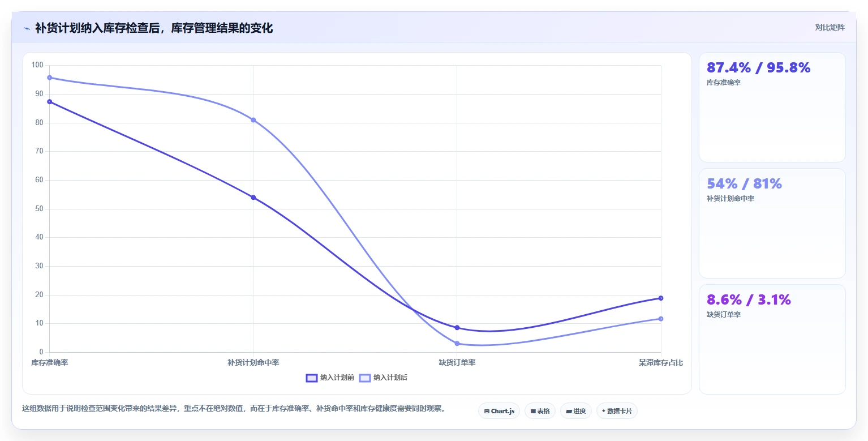Screen dimensions: 868x441
Task: Click 纳入计划前 point at 补货计划命中率
Action: [x=253, y=198]
